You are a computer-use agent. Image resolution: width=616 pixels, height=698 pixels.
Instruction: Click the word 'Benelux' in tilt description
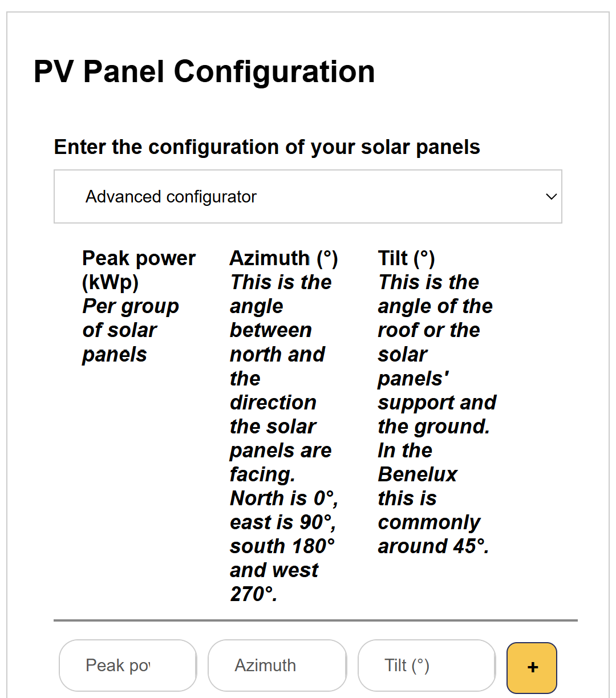click(418, 474)
